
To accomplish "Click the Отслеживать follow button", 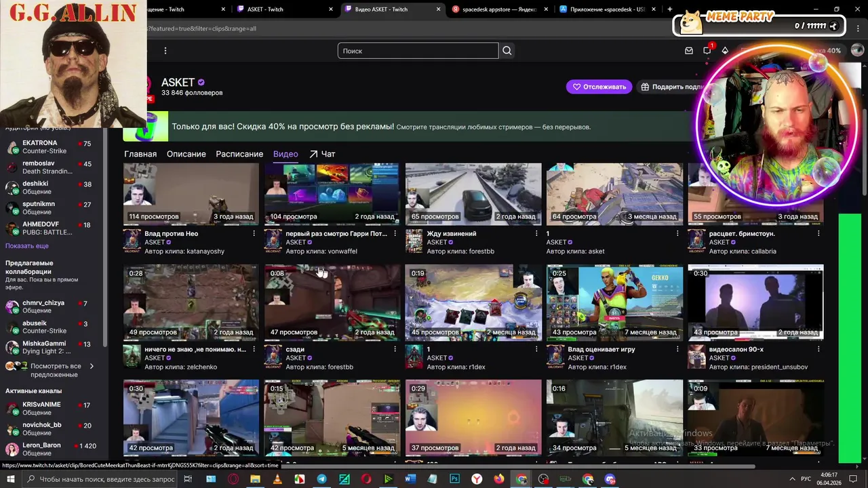I will tap(599, 87).
